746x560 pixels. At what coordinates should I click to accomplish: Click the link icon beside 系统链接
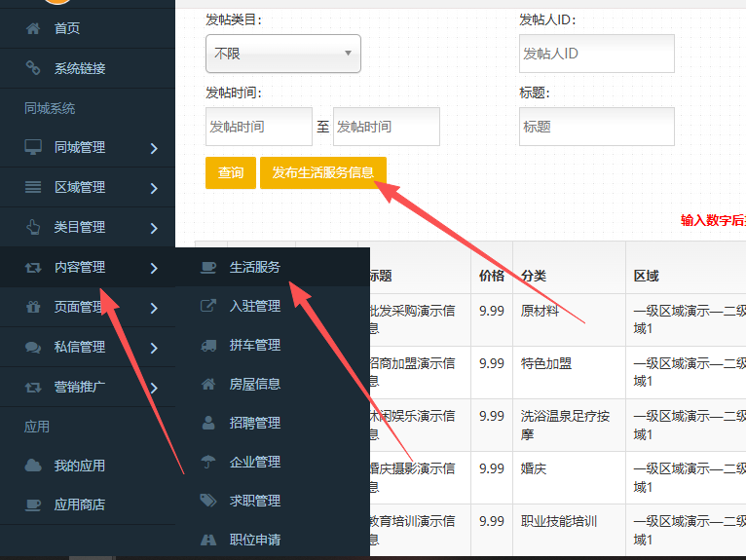click(x=33, y=68)
